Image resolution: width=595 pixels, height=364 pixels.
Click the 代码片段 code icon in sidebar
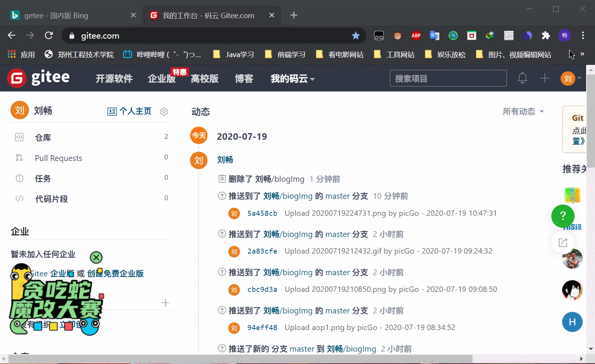tap(19, 199)
